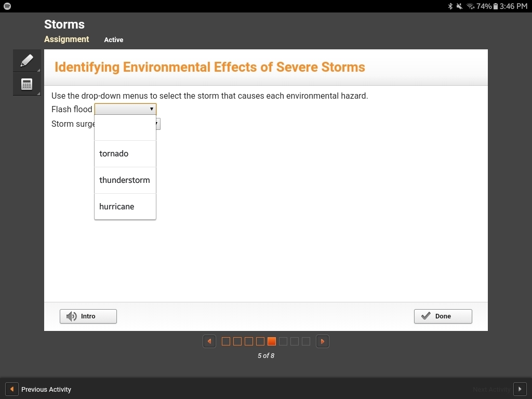Jump to question 7 square
532x399 pixels.
point(295,341)
